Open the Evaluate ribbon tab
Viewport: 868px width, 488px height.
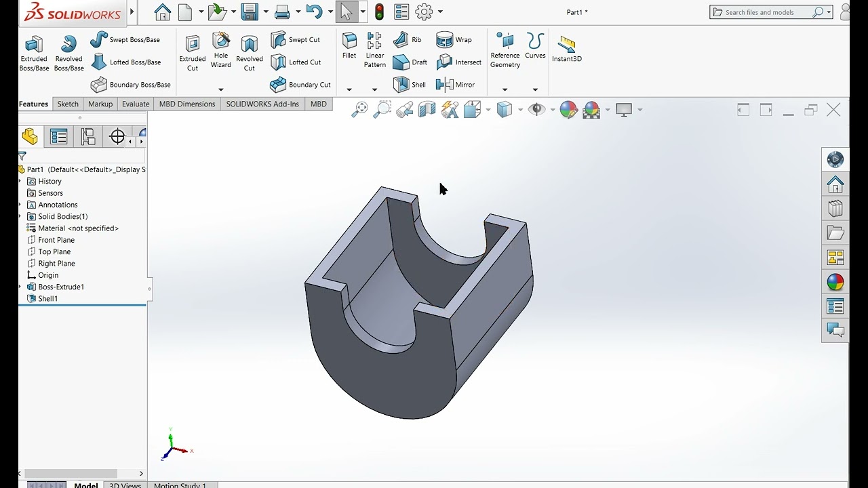[136, 104]
